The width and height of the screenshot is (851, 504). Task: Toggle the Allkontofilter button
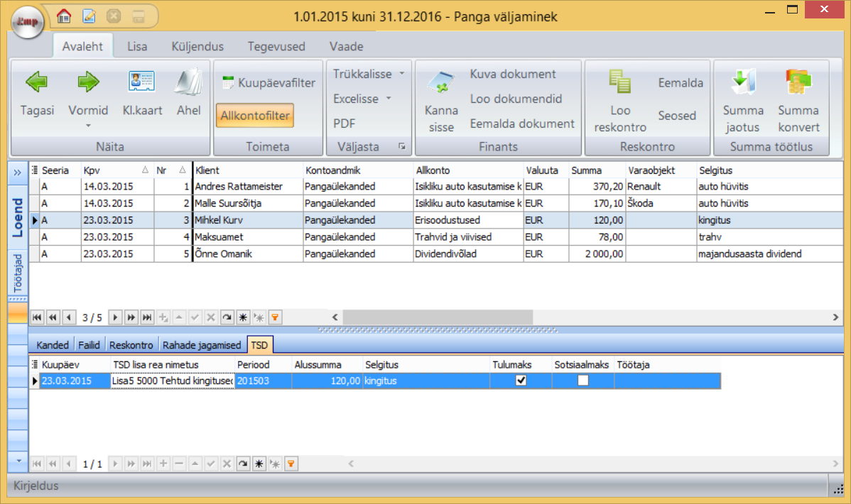[254, 114]
